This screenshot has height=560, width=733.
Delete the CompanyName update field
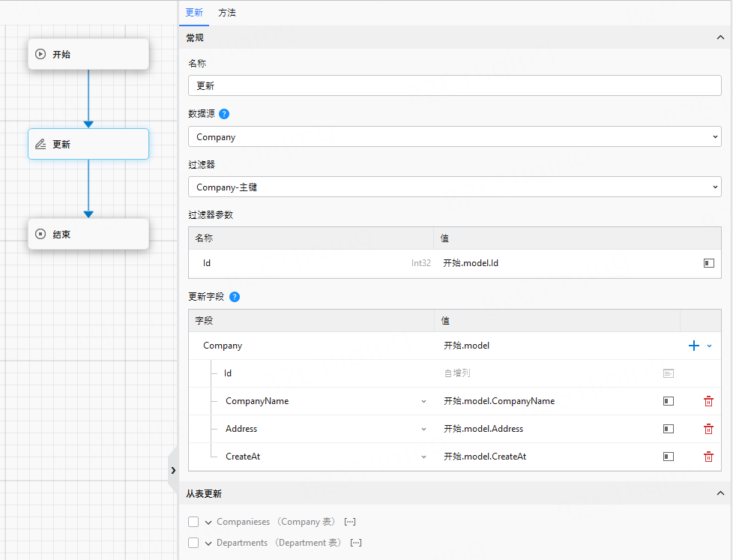708,401
